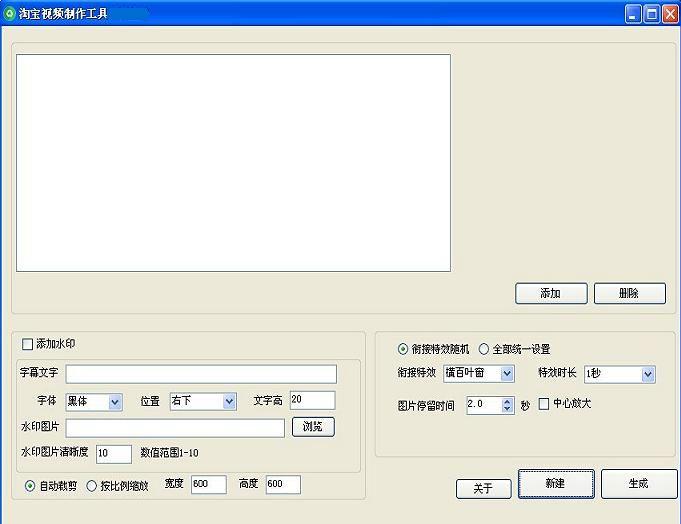Click the 宽度 width input field
This screenshot has width=681, height=524.
(208, 485)
